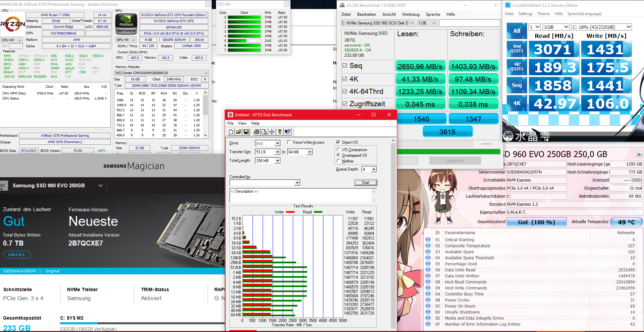The height and width of the screenshot is (332, 644).
Task: Uncheck the Seq test checkbox in AS SSD
Action: pyautogui.click(x=344, y=66)
